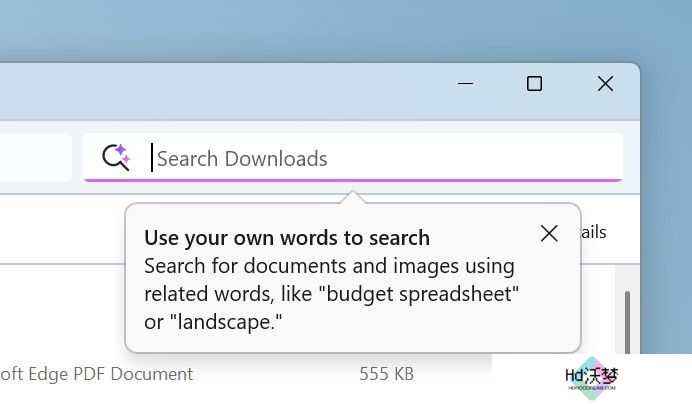The height and width of the screenshot is (404, 692).
Task: Maximize the File Explorer window
Action: (x=534, y=83)
